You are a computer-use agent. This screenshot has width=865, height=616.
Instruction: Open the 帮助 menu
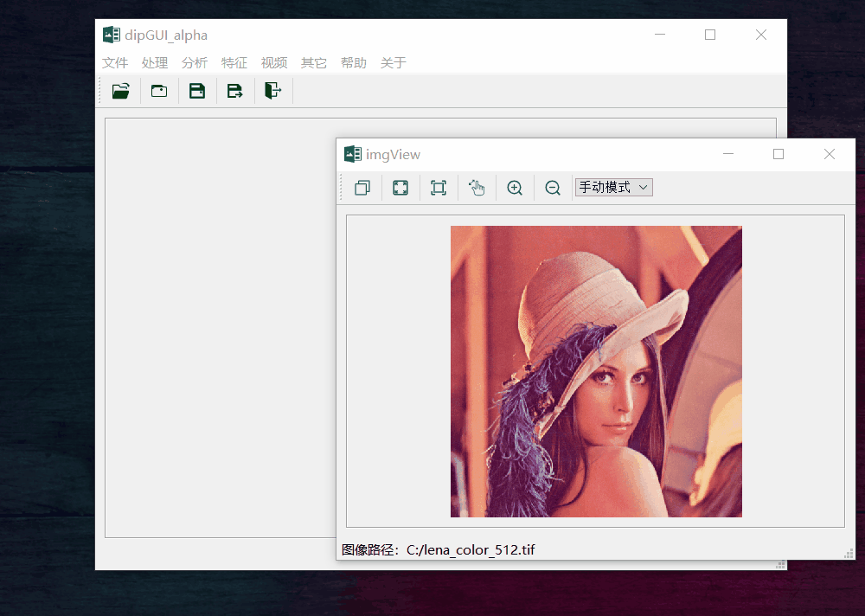[x=354, y=63]
